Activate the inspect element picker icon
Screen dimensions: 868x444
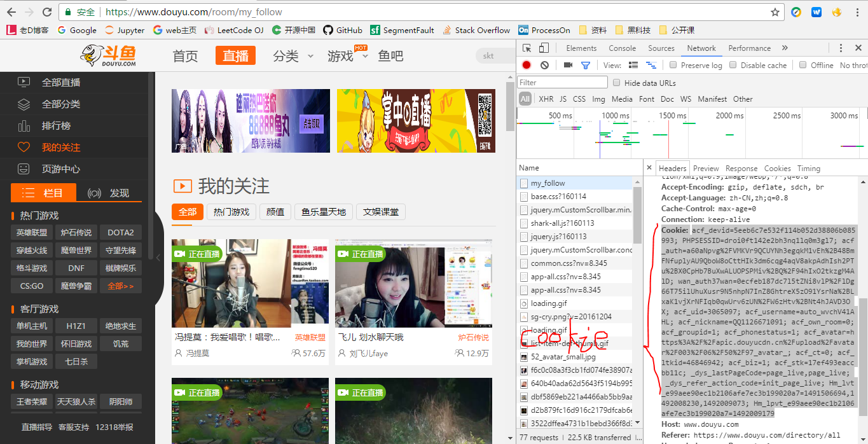click(527, 48)
